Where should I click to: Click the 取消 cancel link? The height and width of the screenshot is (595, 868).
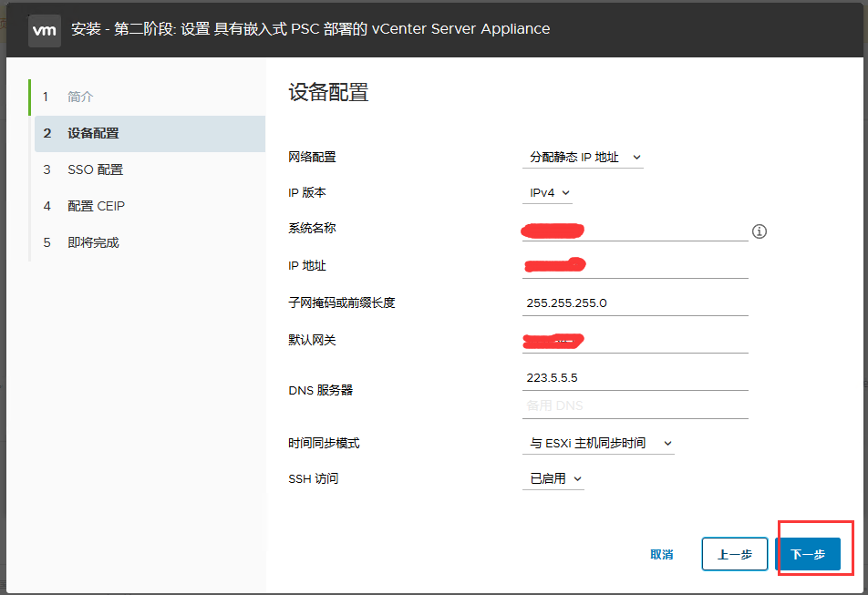tap(662, 554)
